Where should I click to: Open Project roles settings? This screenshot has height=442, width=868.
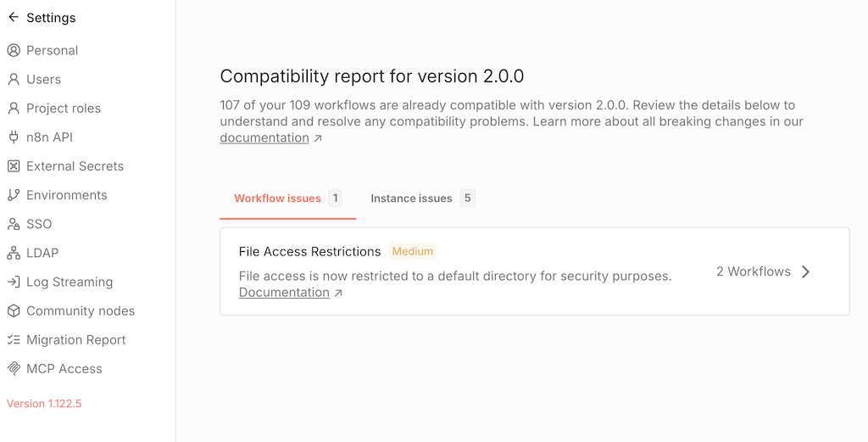[x=63, y=109]
